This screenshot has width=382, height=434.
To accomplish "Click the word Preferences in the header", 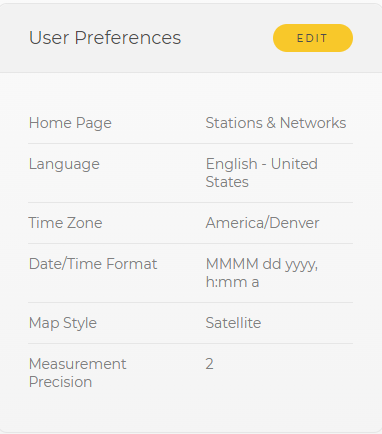I will [x=128, y=38].
